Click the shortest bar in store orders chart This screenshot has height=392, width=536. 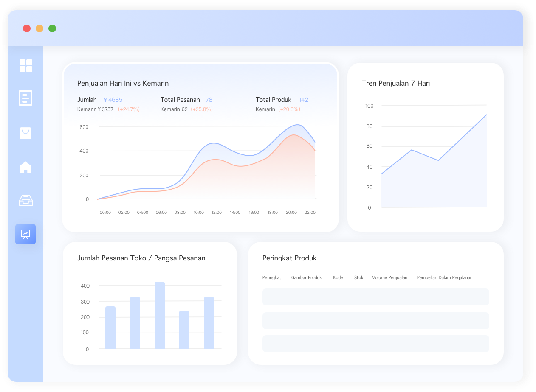tap(184, 330)
